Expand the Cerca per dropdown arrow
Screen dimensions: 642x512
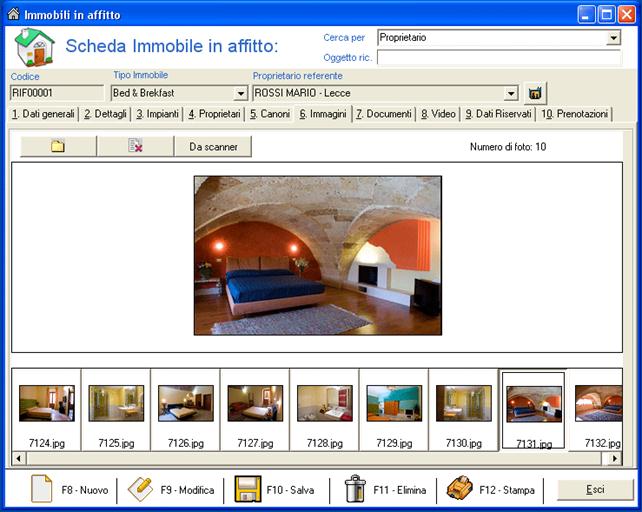[613, 38]
